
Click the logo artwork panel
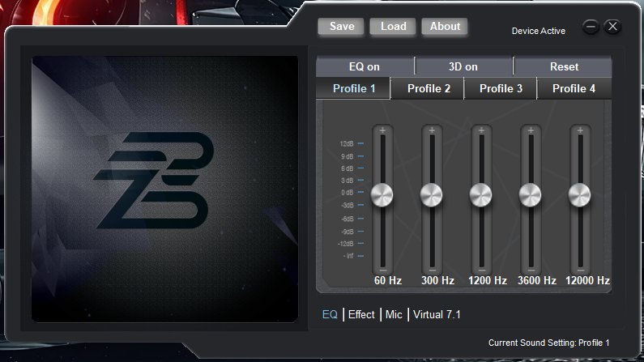click(x=164, y=190)
